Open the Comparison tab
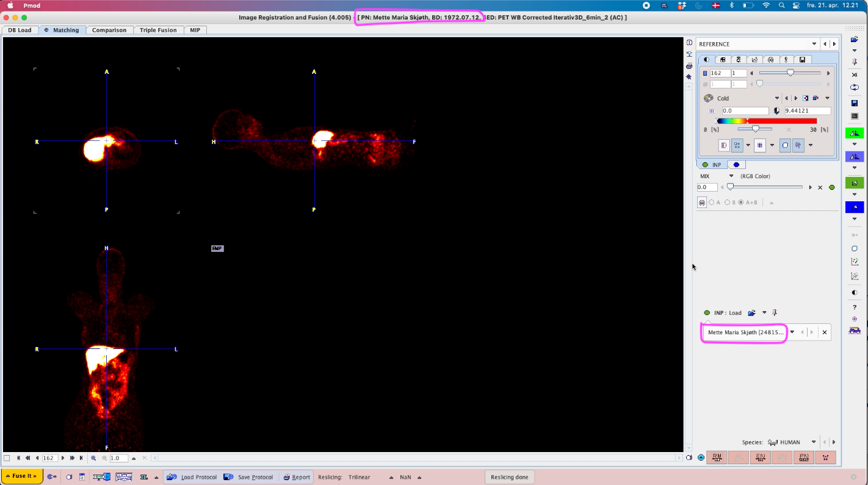Screen dimensions: 868x485 (109, 30)
